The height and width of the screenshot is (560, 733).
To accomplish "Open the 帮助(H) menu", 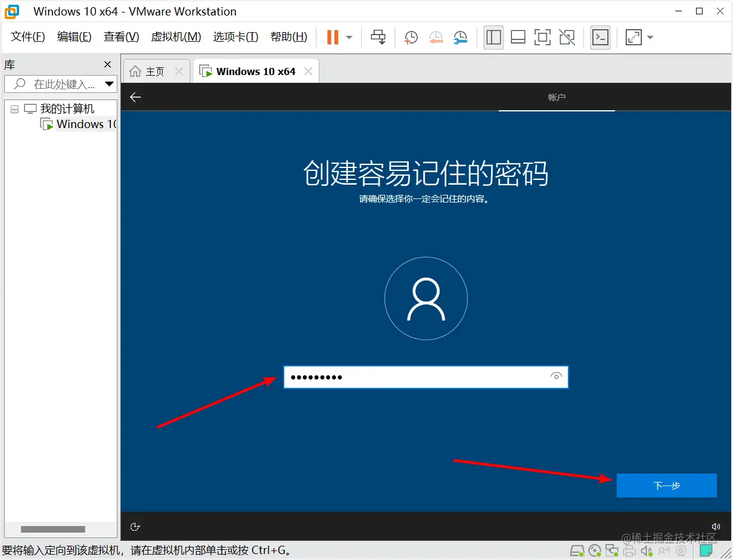I will [x=289, y=37].
